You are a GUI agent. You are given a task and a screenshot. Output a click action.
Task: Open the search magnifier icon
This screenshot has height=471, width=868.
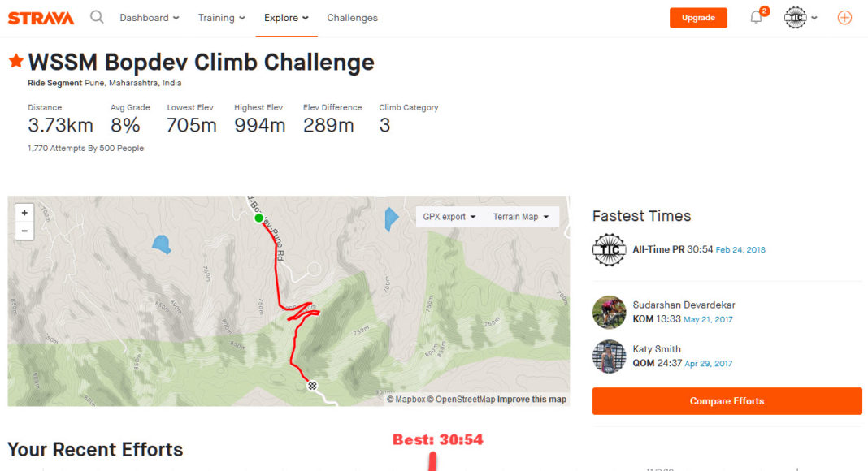point(97,17)
